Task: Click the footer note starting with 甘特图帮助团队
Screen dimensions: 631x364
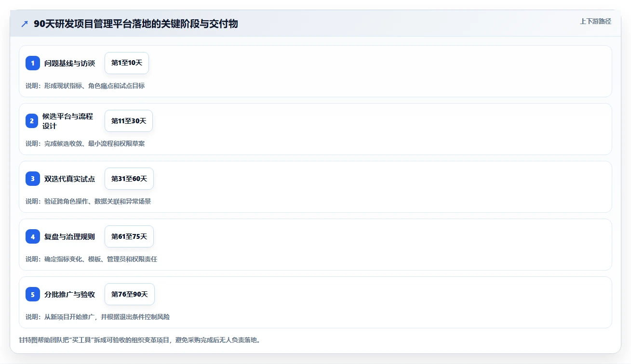Action: click(x=140, y=340)
